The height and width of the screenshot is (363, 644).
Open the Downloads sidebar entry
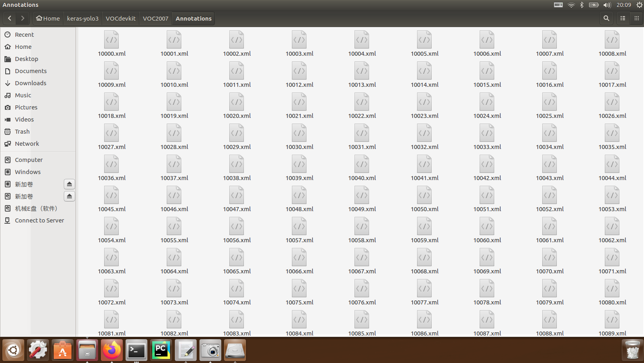pos(38,83)
